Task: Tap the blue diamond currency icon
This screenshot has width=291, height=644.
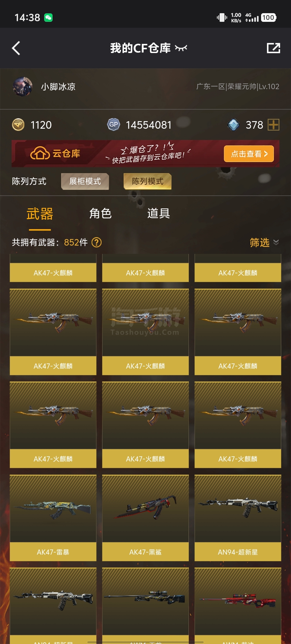Action: [x=233, y=125]
